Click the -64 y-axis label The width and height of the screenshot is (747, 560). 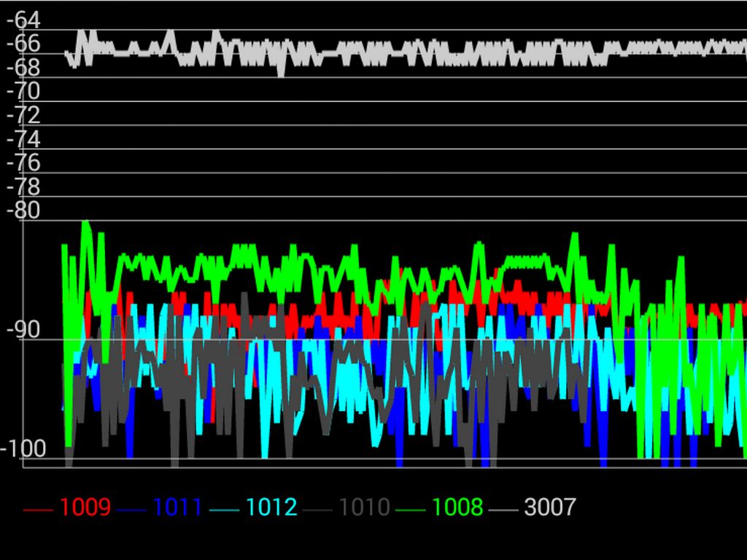[x=23, y=20]
